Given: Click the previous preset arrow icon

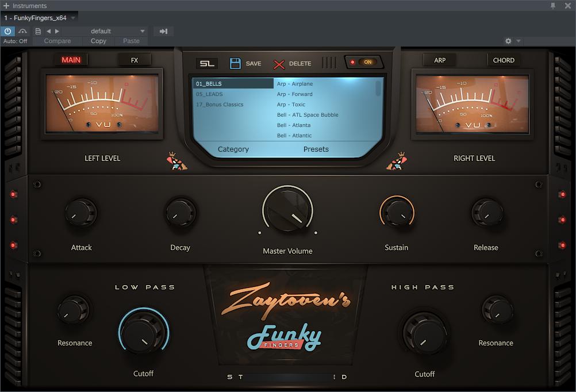Looking at the screenshot, I should 49,31.
